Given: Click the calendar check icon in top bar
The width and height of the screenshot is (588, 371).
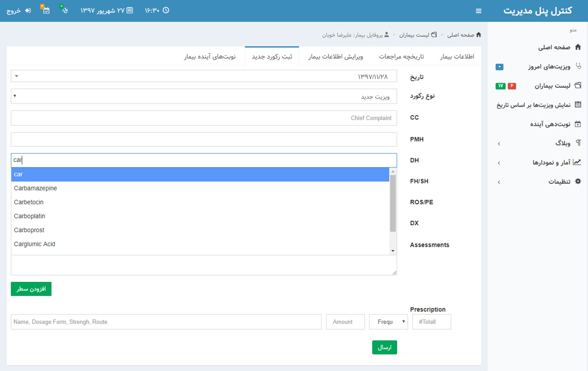Looking at the screenshot, I should coord(46,10).
